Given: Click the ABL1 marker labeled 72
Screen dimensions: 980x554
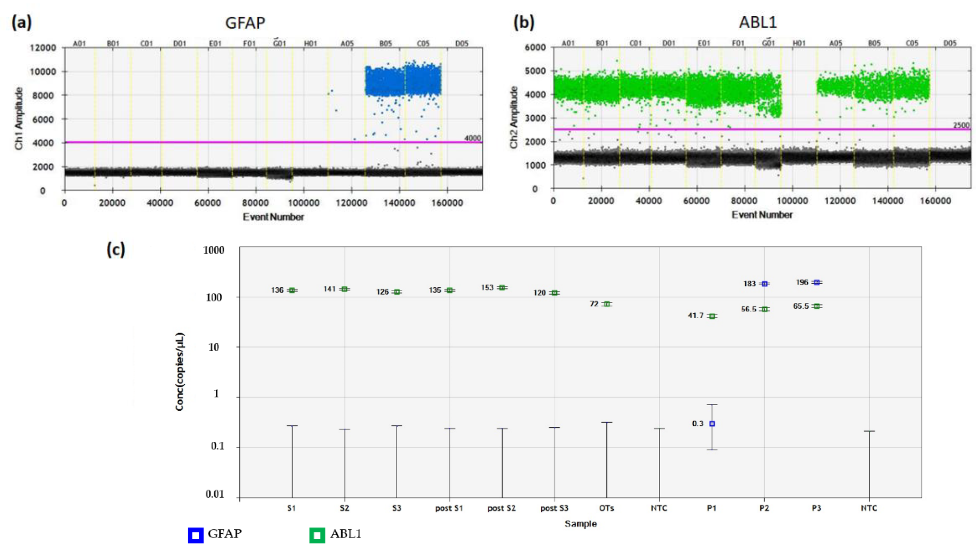Looking at the screenshot, I should pyautogui.click(x=607, y=304).
